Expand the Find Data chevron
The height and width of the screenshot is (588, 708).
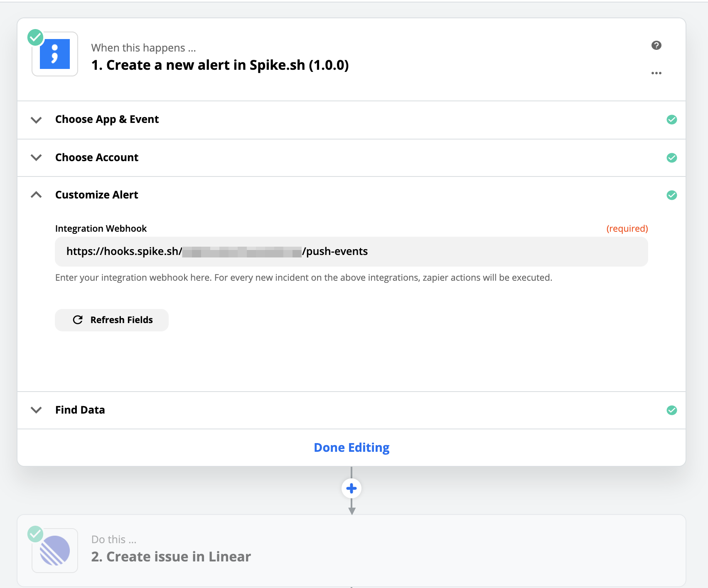pos(37,410)
